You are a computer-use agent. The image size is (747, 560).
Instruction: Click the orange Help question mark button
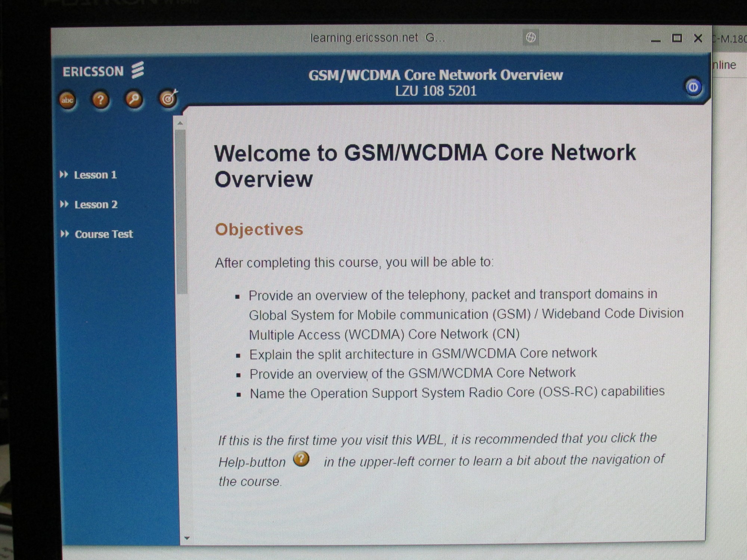100,100
